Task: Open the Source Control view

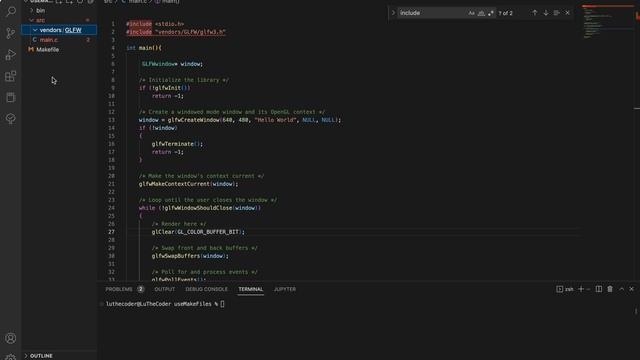Action: pyautogui.click(x=11, y=33)
